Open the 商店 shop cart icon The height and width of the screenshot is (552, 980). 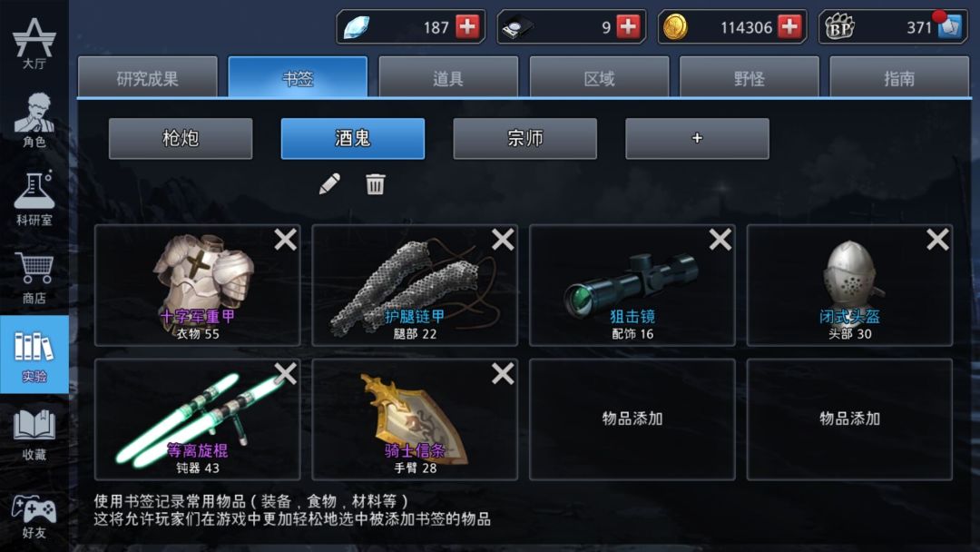point(34,277)
